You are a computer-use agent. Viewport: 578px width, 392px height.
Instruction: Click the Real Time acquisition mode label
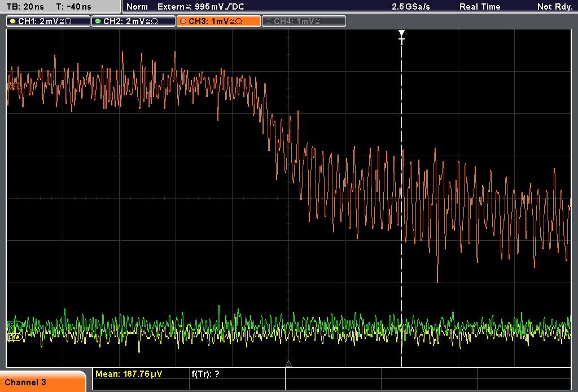[x=480, y=7]
